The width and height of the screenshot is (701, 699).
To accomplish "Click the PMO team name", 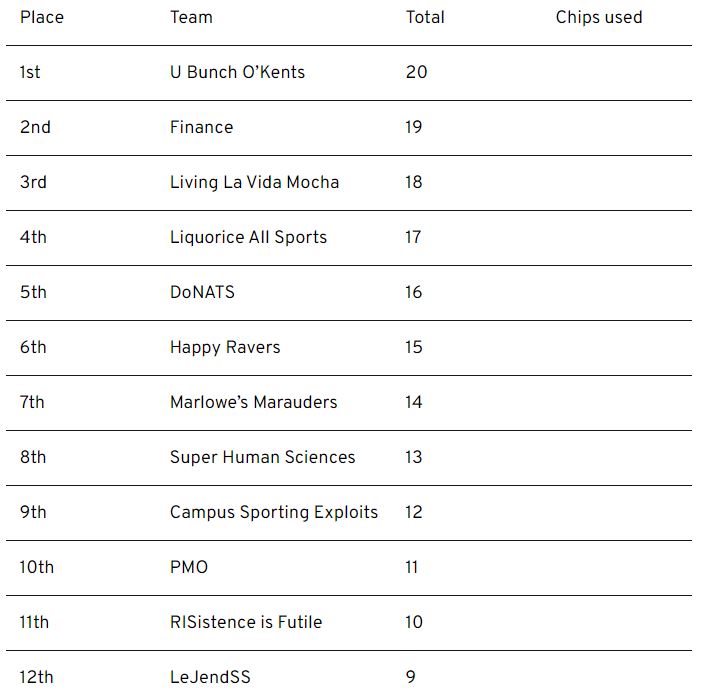I will (189, 567).
